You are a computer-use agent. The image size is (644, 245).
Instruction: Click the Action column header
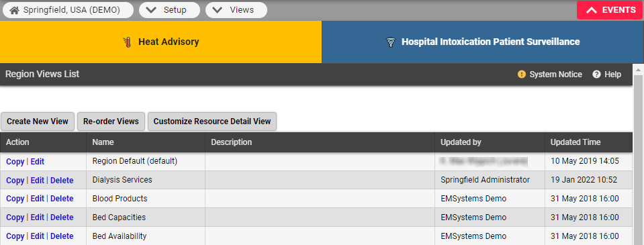pyautogui.click(x=43, y=142)
